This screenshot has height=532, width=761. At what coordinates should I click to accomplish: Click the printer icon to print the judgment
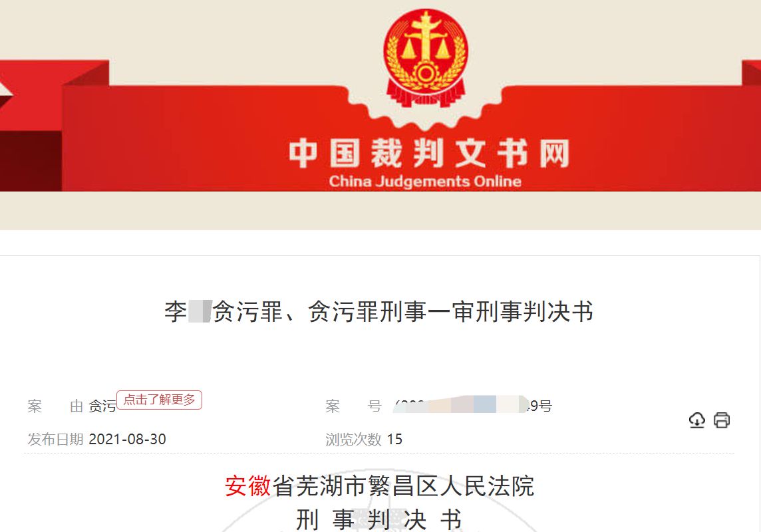coord(722,420)
